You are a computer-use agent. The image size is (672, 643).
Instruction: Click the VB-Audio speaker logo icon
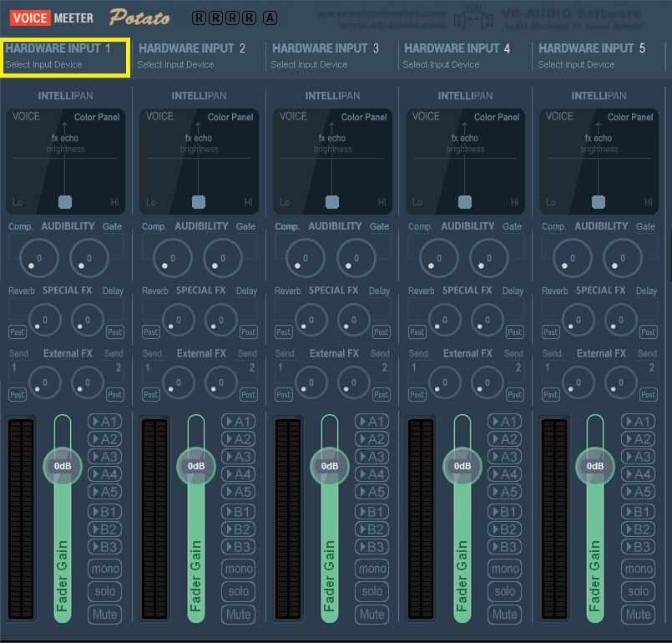(473, 19)
